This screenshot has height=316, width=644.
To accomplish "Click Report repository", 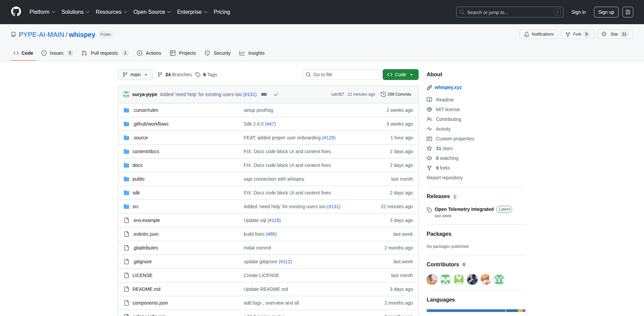I will tap(444, 178).
